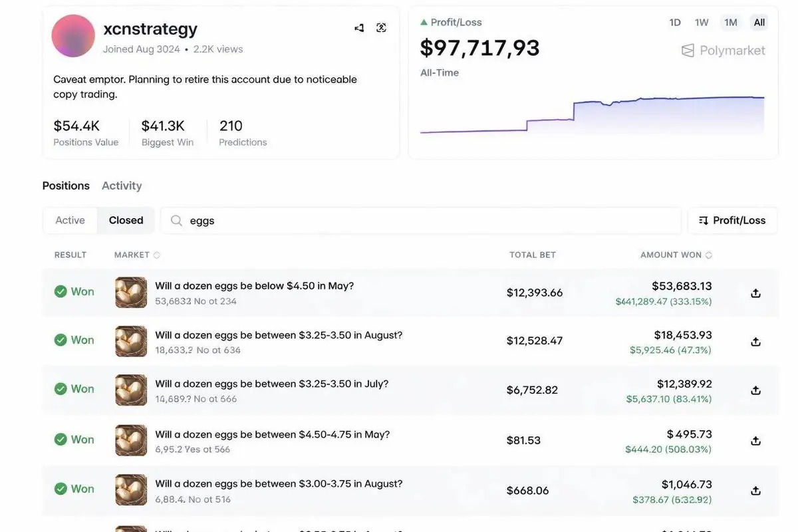Viewport: 798px width, 532px height.
Task: Open egg thumbnail for $3.00-3.75 in August
Action: click(x=131, y=490)
